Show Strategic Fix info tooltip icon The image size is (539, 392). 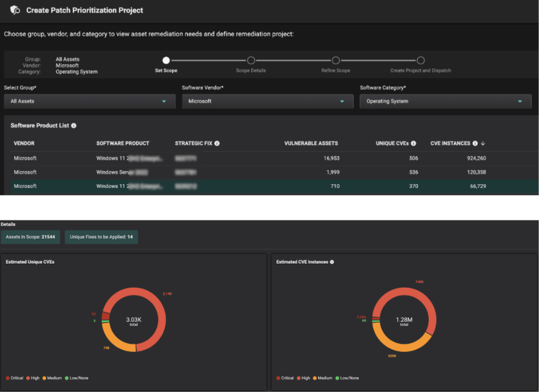click(x=217, y=143)
